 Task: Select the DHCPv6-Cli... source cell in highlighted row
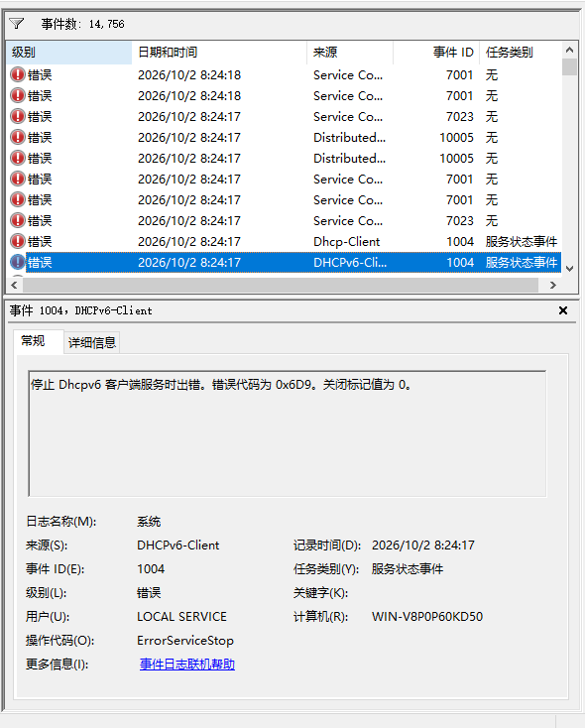(350, 262)
